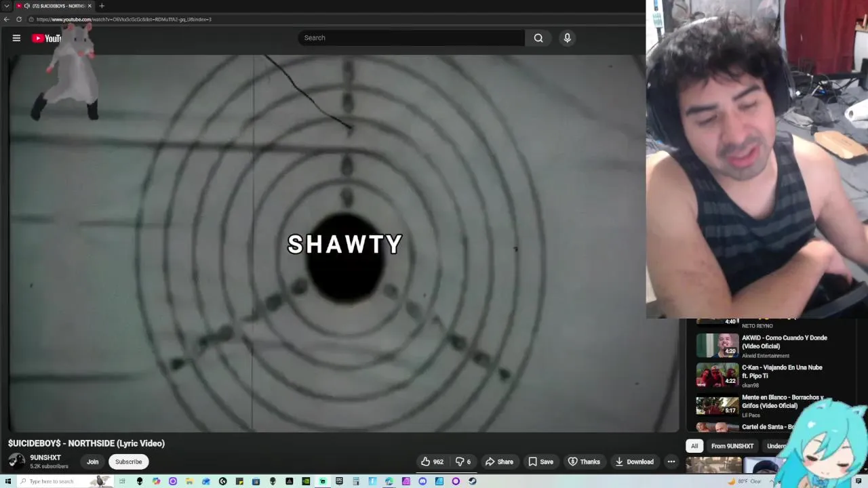This screenshot has width=868, height=488.
Task: Select the $UICIDEBOY$ - NORTHSIDE browser tab
Action: [x=54, y=5]
